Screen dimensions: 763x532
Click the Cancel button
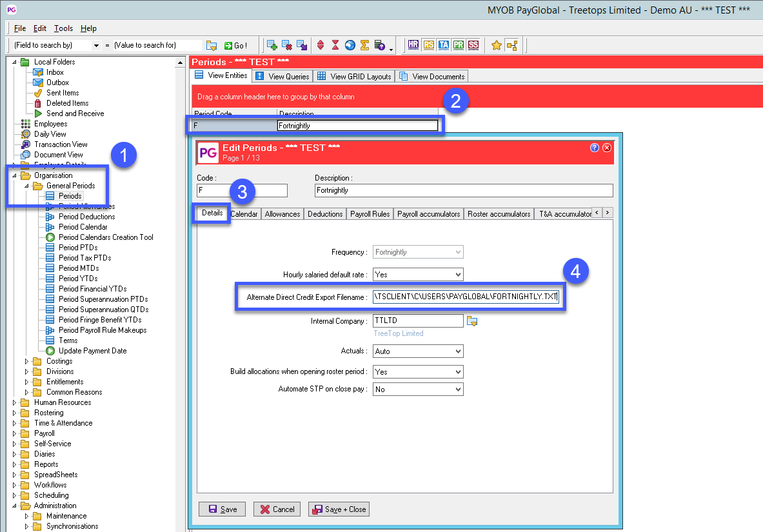pyautogui.click(x=277, y=509)
